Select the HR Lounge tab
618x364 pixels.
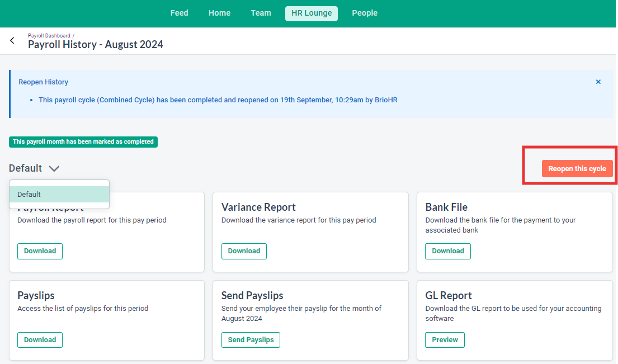click(311, 12)
